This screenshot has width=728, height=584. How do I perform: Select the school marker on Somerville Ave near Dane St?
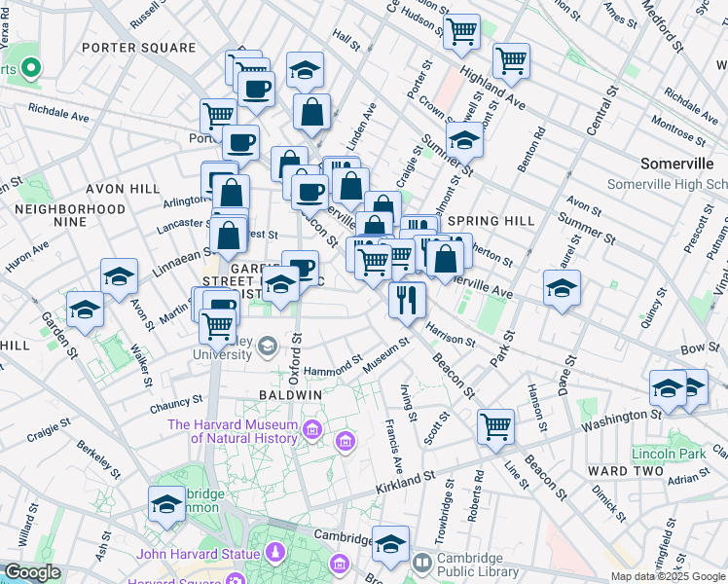pos(563,288)
